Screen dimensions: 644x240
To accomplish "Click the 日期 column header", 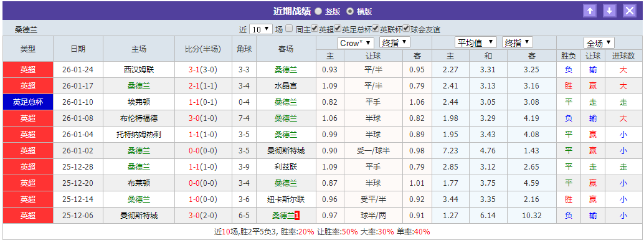I will (x=78, y=49).
